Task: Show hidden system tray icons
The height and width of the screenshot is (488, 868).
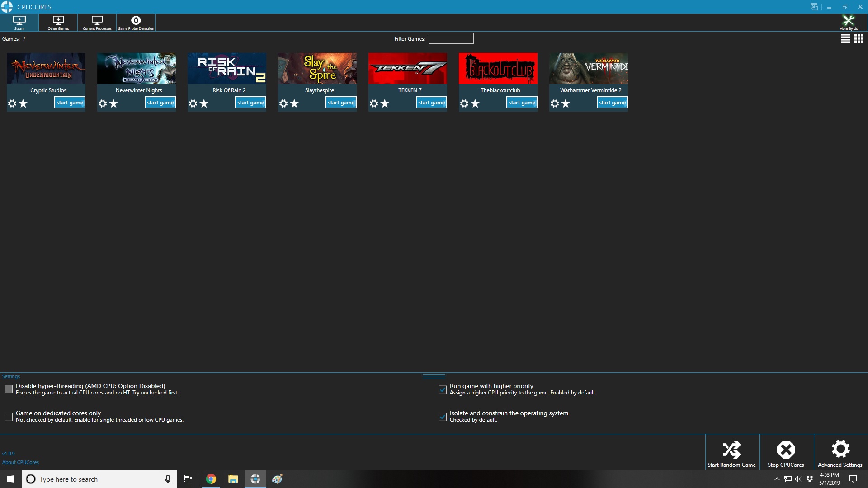Action: pyautogui.click(x=777, y=479)
